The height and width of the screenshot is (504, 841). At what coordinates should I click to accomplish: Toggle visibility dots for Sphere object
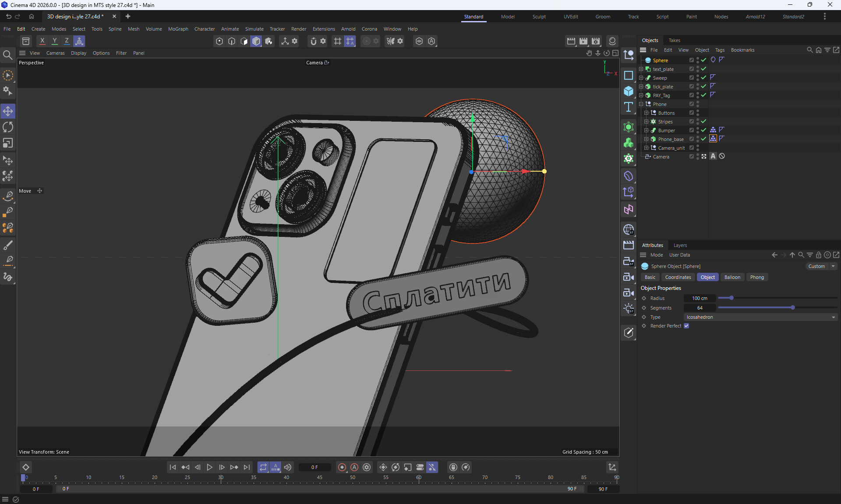(698, 60)
